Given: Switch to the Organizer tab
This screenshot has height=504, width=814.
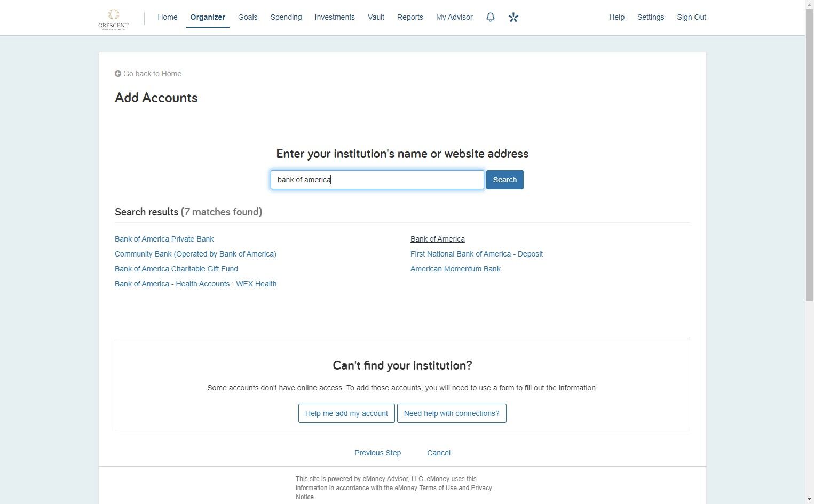Looking at the screenshot, I should click(x=208, y=17).
